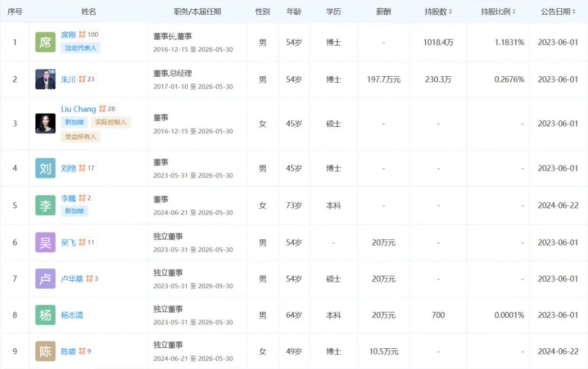Click the relation graph icon beside 席刚

click(x=82, y=34)
